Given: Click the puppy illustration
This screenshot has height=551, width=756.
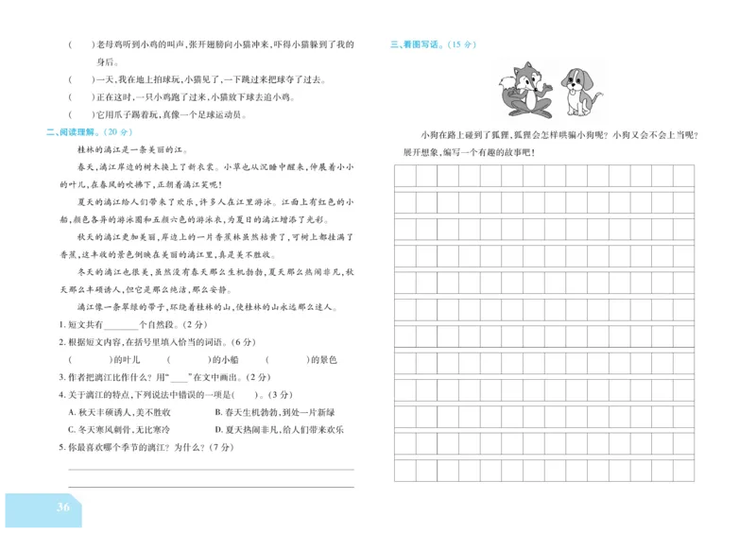Looking at the screenshot, I should pyautogui.click(x=575, y=95).
